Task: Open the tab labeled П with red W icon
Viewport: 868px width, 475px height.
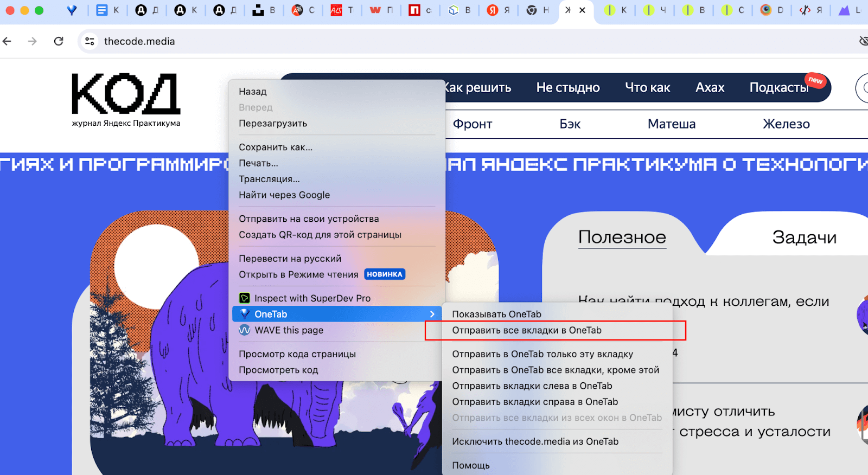Action: (381, 10)
